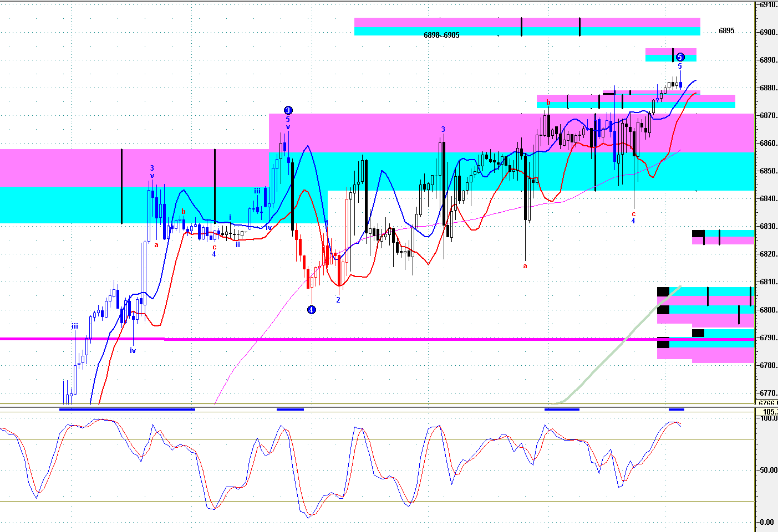The height and width of the screenshot is (532, 778).
Task: Click the 6900 price axis label
Action: click(x=768, y=32)
